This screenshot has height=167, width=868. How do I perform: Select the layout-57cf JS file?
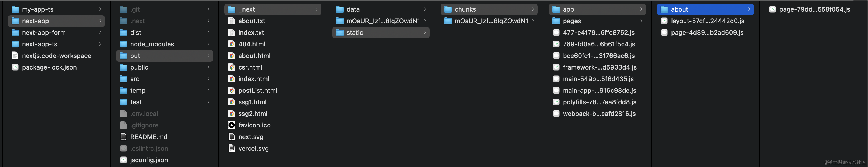tap(707, 21)
